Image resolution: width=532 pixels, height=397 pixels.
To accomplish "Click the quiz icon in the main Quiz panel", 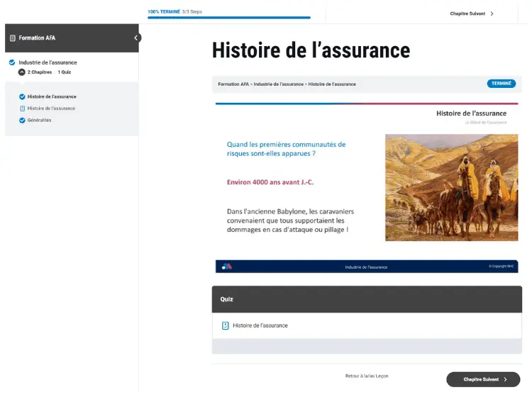I will click(x=226, y=325).
